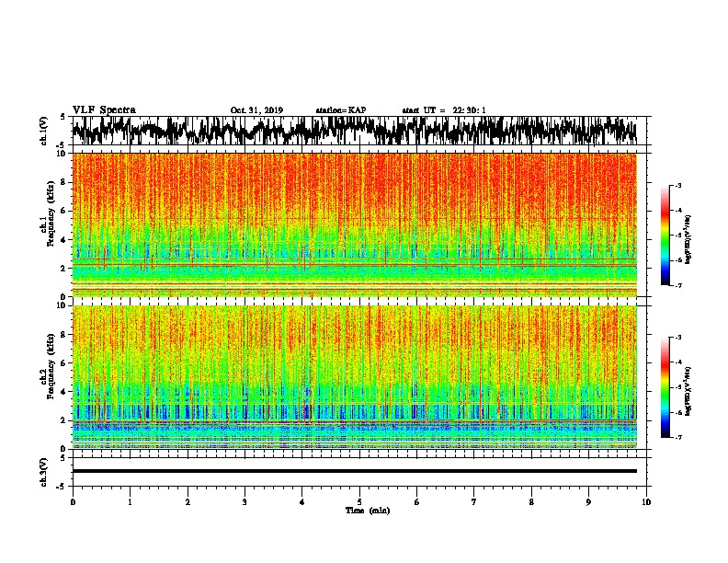Click the "6" kHz tick on ch.2 frequency axis

pyautogui.click(x=64, y=363)
